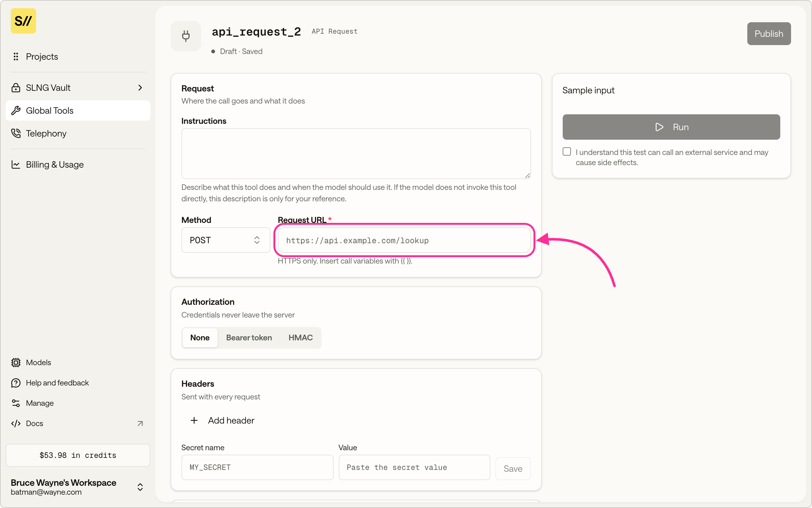Click the Models chip icon
812x508 pixels.
[x=16, y=363]
